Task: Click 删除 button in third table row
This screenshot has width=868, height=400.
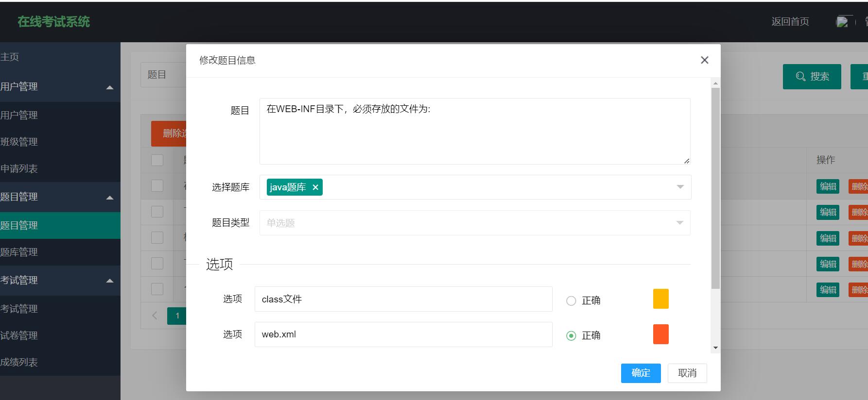Action: (x=858, y=238)
